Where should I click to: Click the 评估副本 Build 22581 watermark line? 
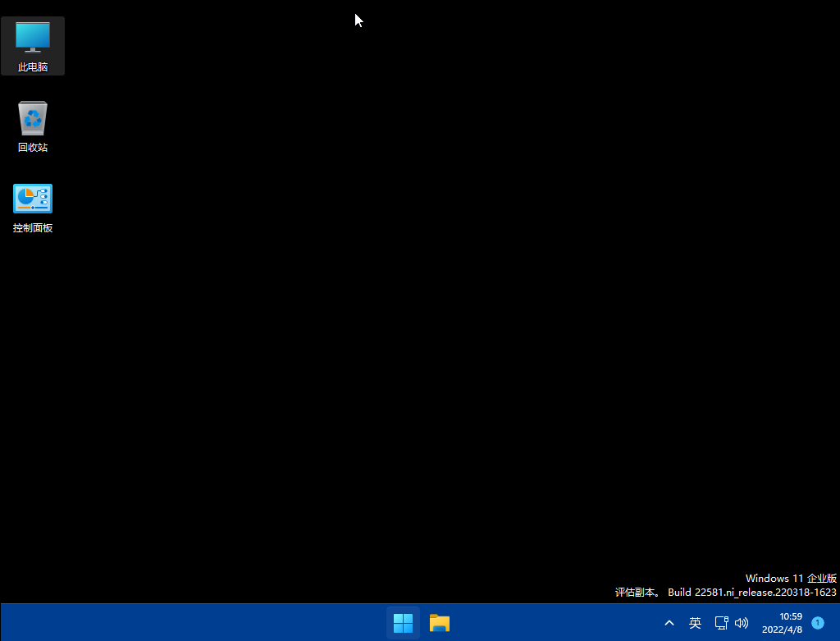725,592
